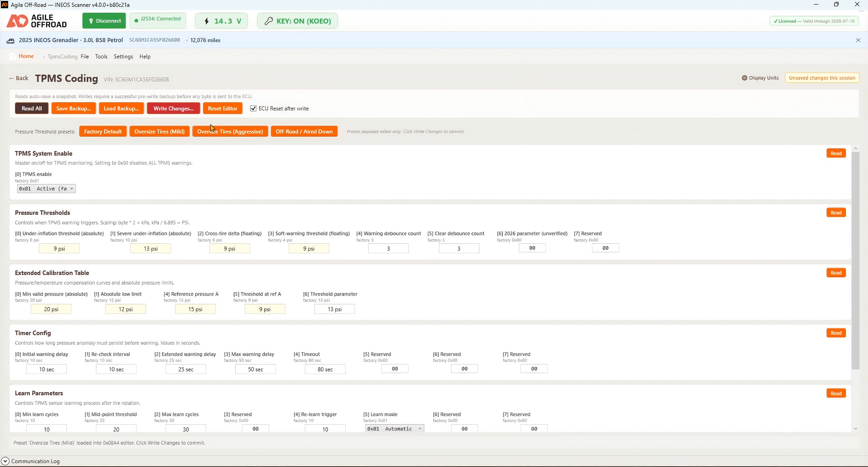Viewport: 868px width, 467px height.
Task: Edit Absolute low limit field
Action: [x=126, y=309]
